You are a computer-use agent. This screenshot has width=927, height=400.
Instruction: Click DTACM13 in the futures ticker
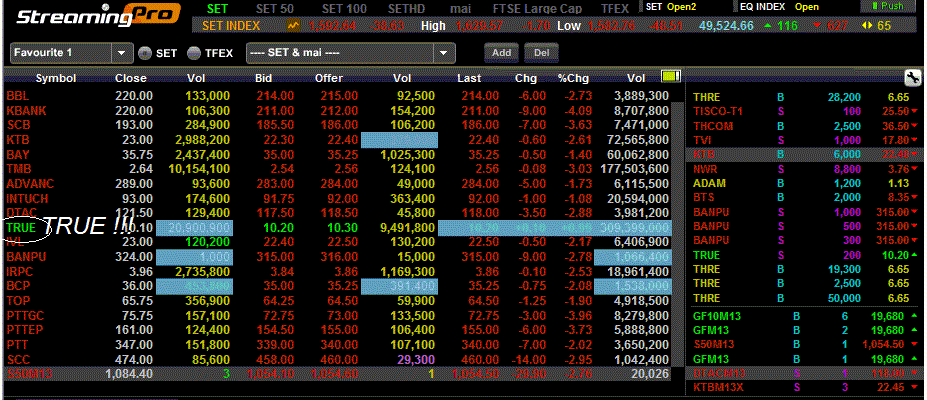click(719, 373)
